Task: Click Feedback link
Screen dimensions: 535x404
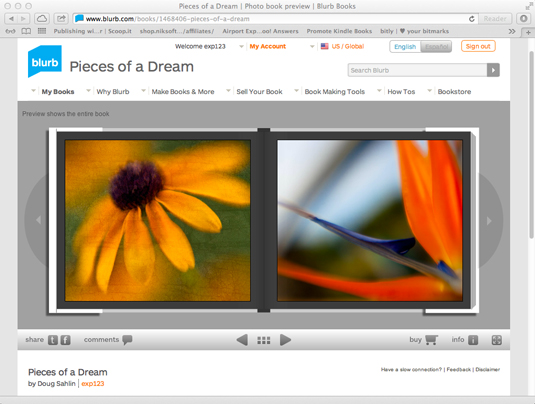Action: [459, 369]
